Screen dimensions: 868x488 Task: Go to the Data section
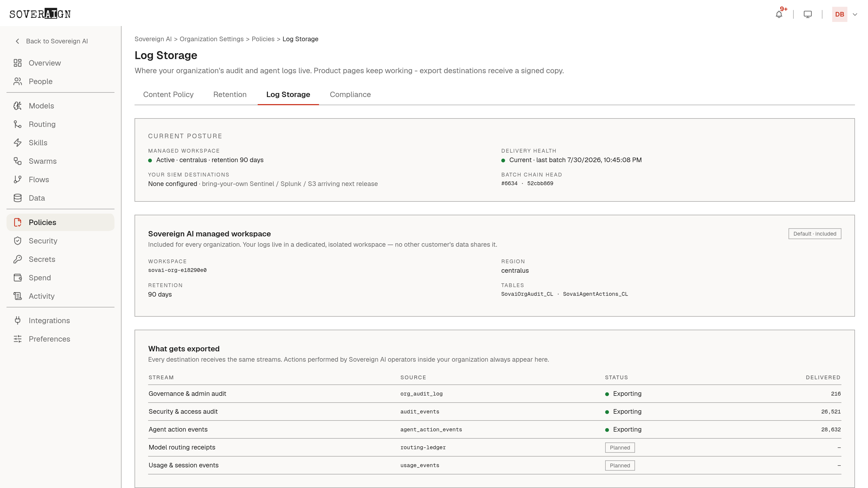click(60, 198)
